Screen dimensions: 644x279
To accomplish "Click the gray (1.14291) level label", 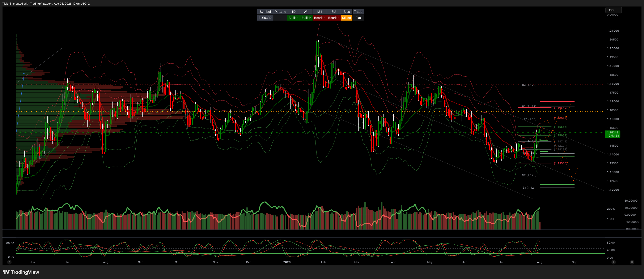I will pos(560,149).
